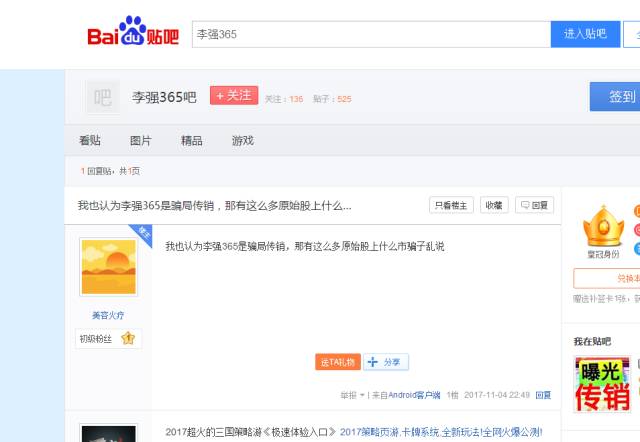
Task: Select the 精品 tab
Action: (192, 141)
